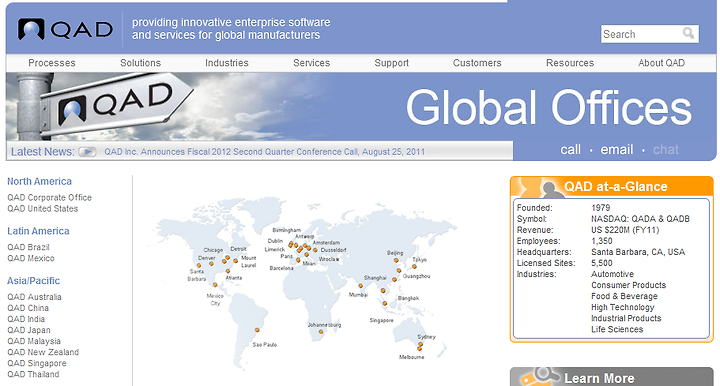This screenshot has height=386, width=720.
Task: Open QAD Brazil link
Action: (x=28, y=247)
